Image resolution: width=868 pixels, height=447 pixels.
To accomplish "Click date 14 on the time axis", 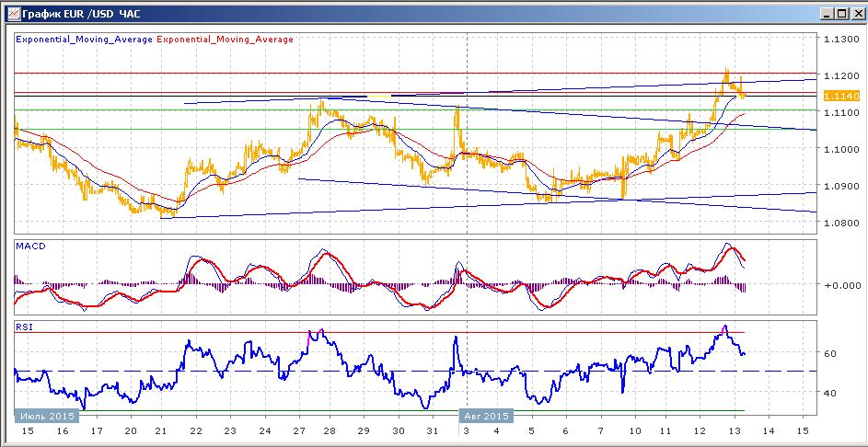I will click(768, 431).
